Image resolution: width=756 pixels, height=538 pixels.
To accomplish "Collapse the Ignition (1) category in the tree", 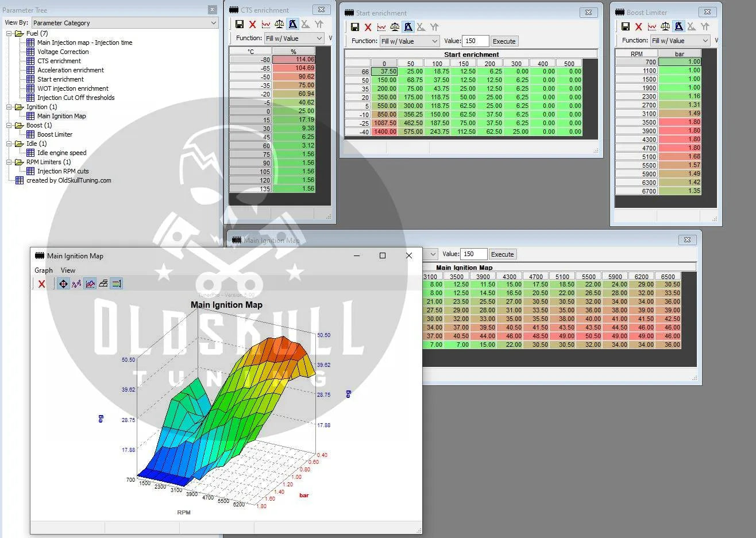I will click(9, 107).
